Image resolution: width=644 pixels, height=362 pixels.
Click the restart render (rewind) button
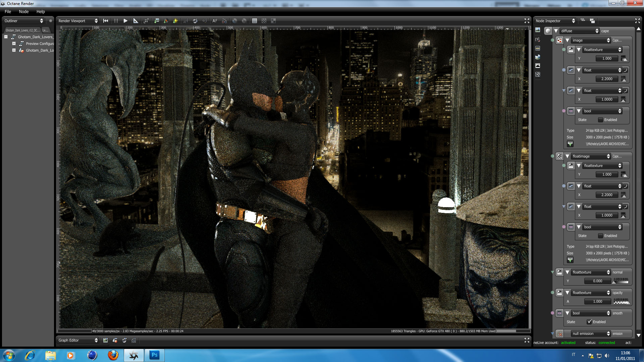point(106,21)
